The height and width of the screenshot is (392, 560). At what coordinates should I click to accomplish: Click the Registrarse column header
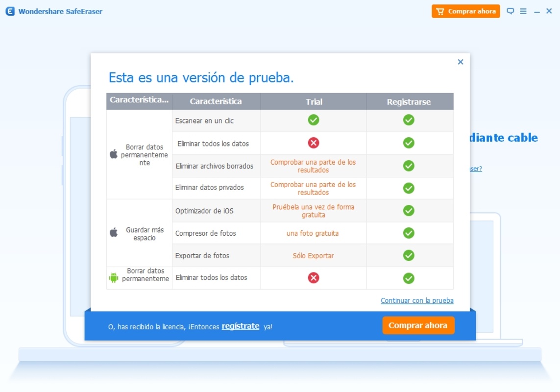click(x=410, y=101)
